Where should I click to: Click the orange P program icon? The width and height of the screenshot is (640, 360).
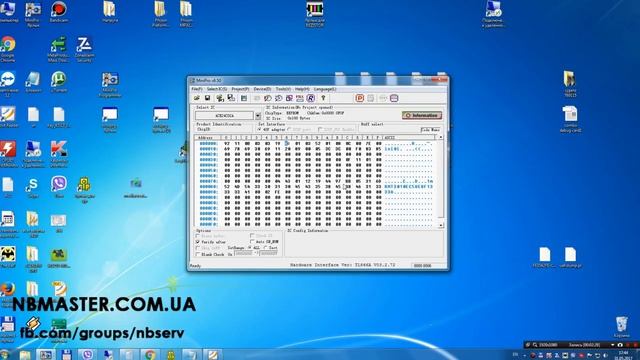point(360,98)
